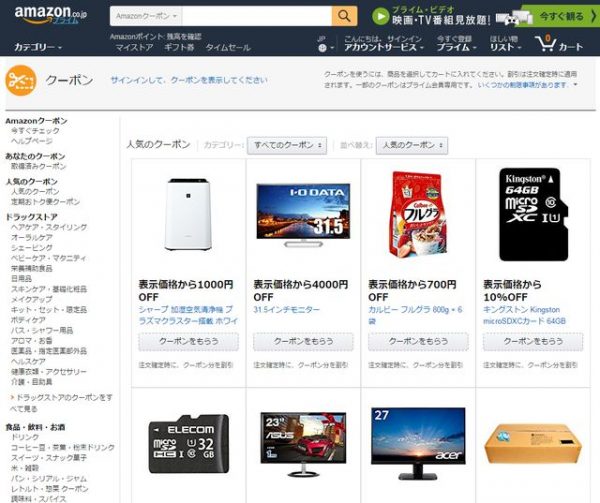Get coupon for Sharp air purifier
This screenshot has width=600, height=503.
point(189,342)
